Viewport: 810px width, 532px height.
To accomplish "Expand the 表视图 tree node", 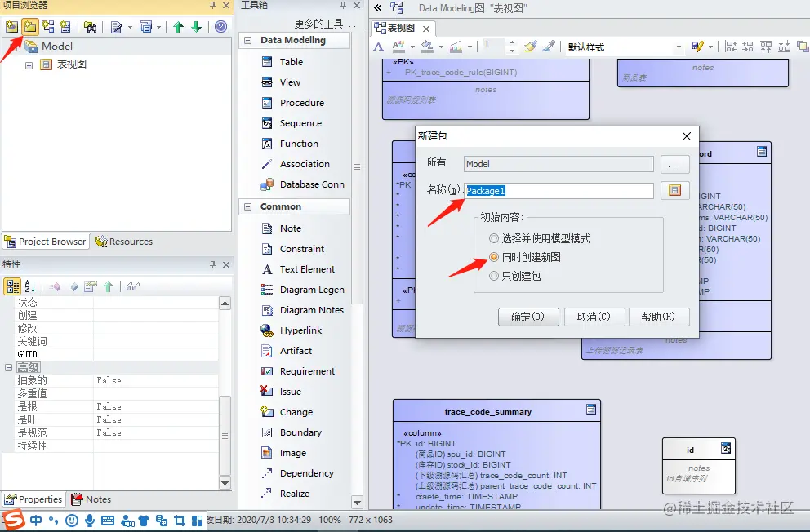I will pos(29,65).
